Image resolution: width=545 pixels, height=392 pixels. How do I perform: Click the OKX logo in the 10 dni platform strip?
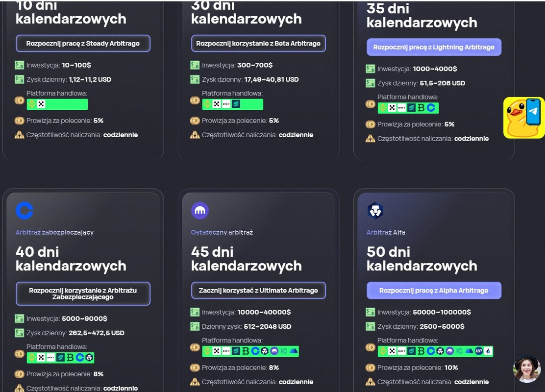(x=41, y=104)
